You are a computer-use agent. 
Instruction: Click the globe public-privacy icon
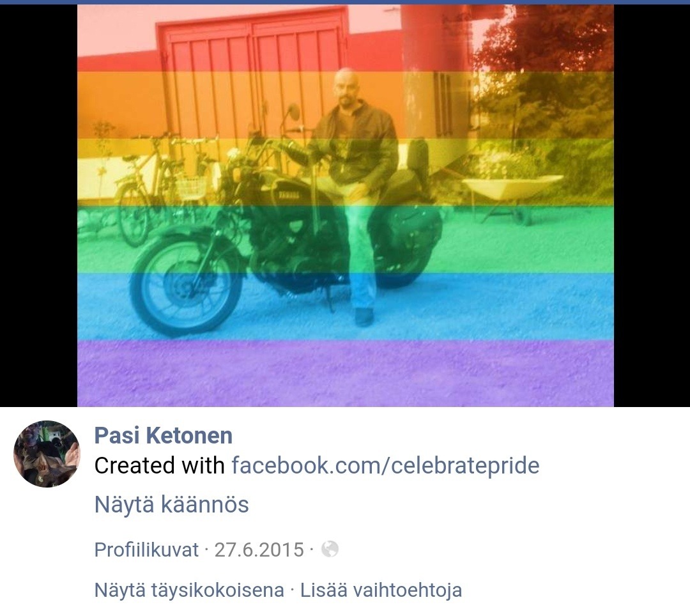click(x=330, y=549)
